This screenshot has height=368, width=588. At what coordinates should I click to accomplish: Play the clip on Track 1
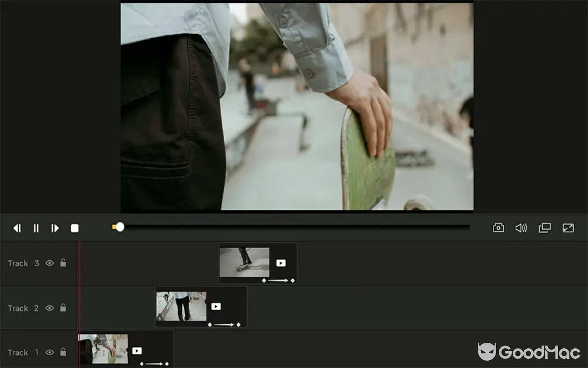pyautogui.click(x=137, y=351)
